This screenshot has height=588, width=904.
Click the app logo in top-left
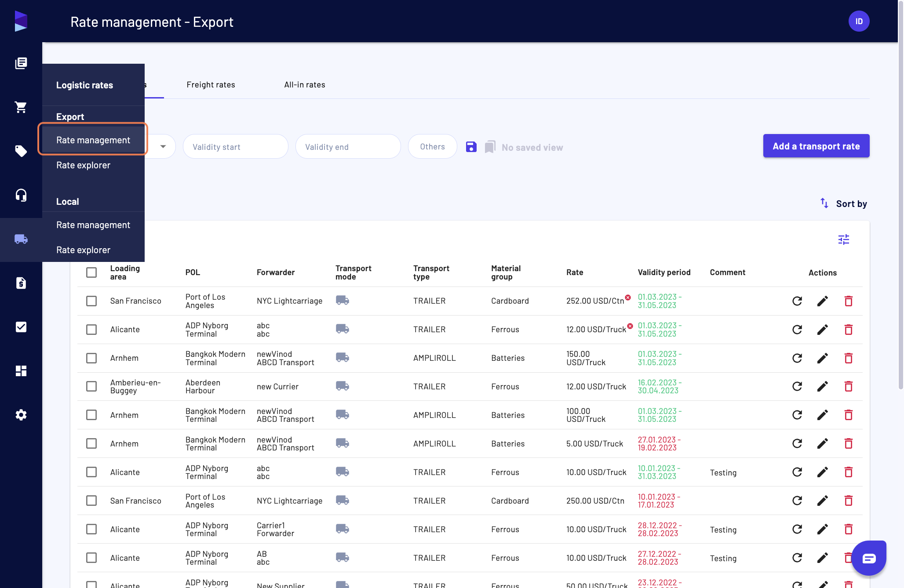pos(21,21)
